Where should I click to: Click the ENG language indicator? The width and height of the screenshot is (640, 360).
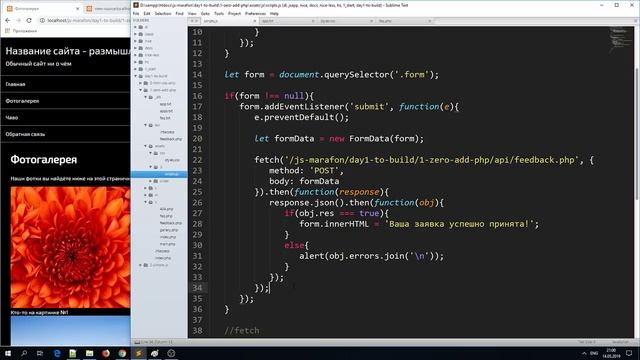(594, 353)
